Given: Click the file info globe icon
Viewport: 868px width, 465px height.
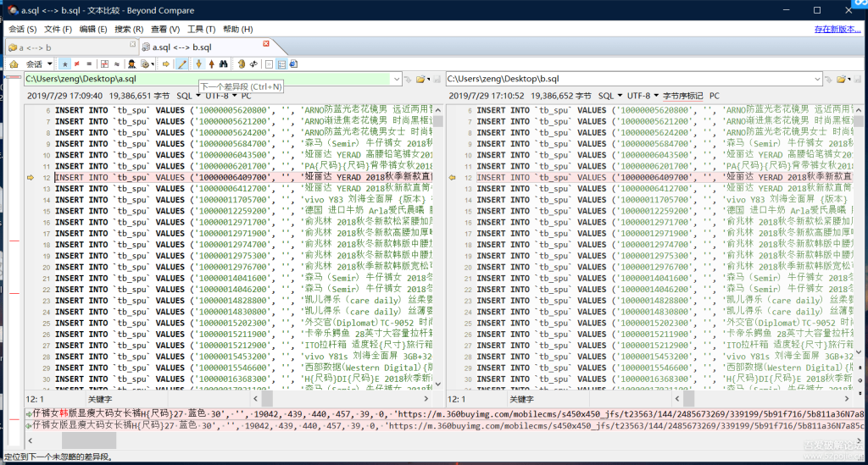Looking at the screenshot, I should 293,64.
